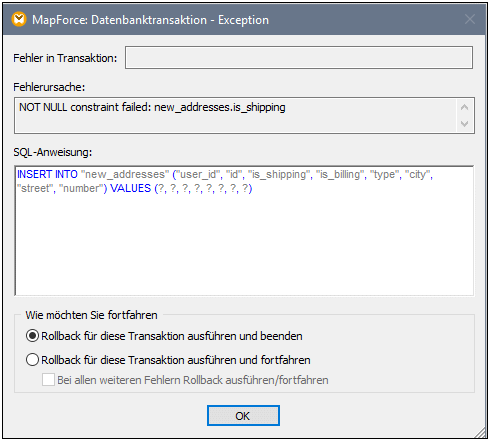Confirm with the OK button
490x441 pixels.
click(x=243, y=416)
